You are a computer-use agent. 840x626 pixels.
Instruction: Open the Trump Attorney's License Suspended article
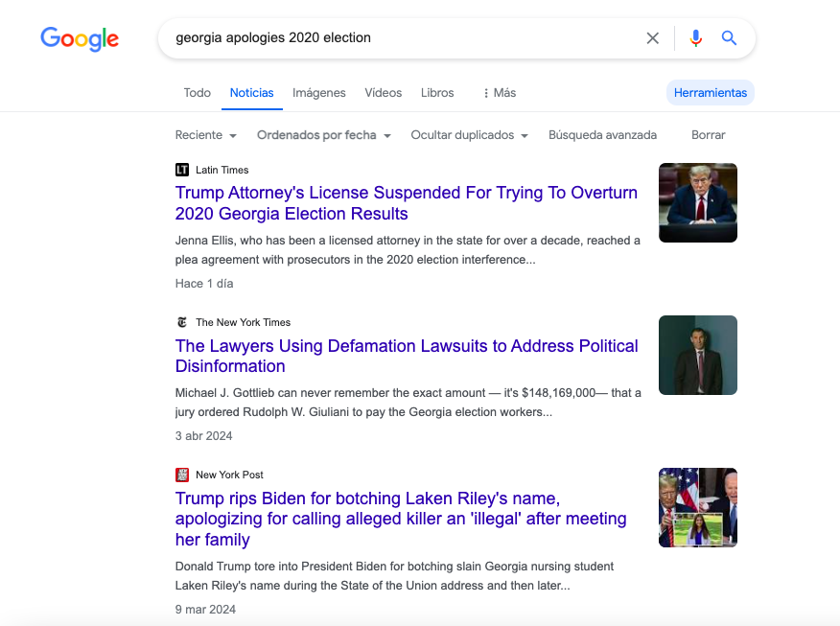click(406, 203)
